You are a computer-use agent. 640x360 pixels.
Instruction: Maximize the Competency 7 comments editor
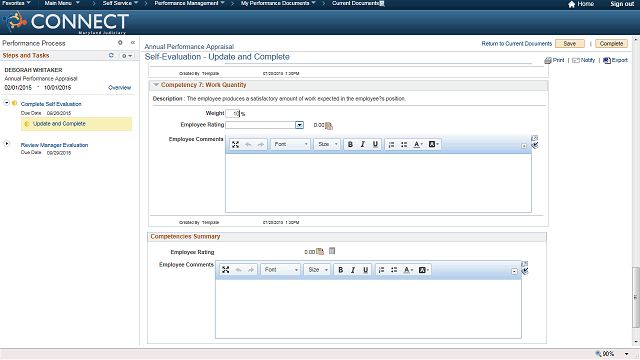pos(236,144)
